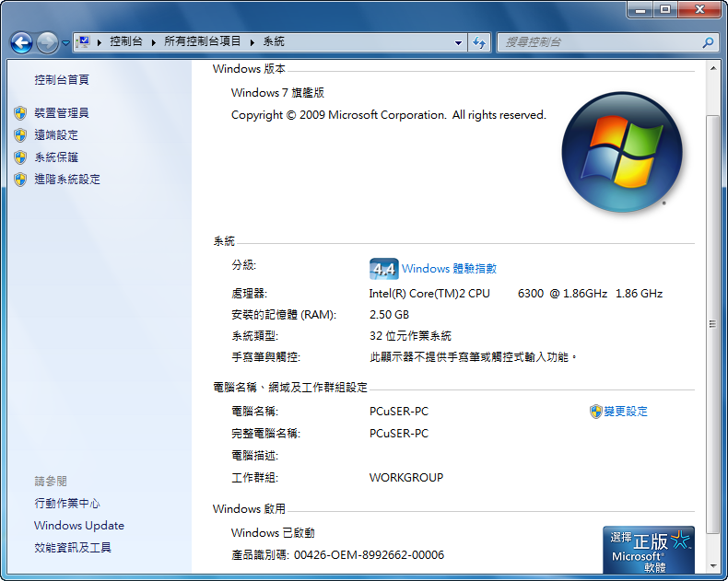728x581 pixels.
Task: Click the computer icon in address bar
Action: tap(83, 42)
